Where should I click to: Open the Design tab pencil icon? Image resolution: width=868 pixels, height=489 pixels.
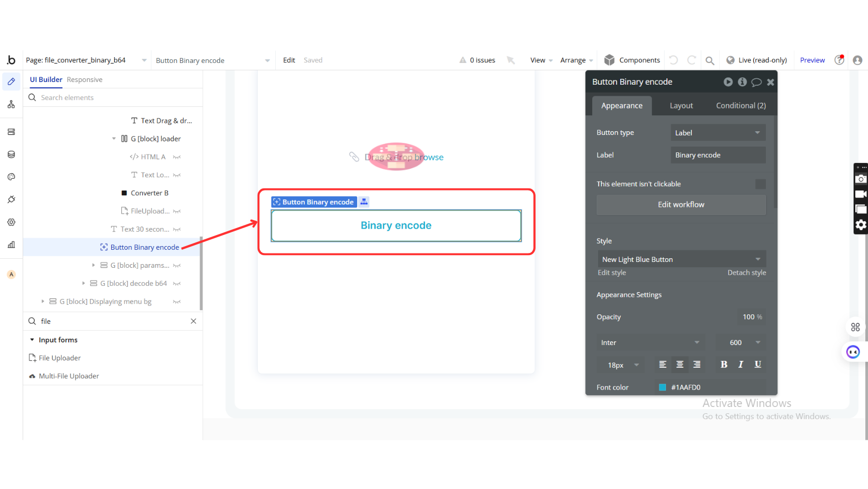[11, 81]
